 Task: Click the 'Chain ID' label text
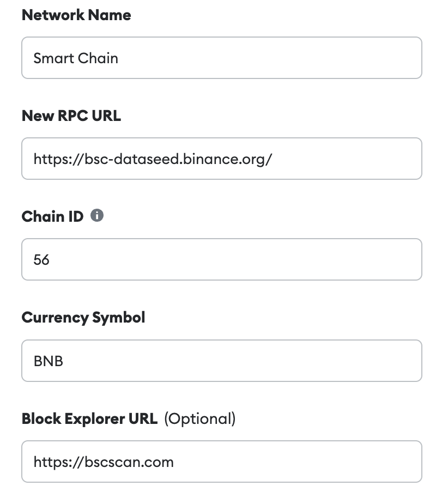point(52,216)
